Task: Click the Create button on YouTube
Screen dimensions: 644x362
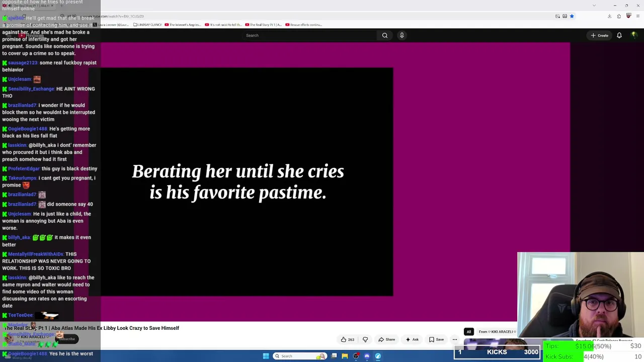Action: [600, 35]
